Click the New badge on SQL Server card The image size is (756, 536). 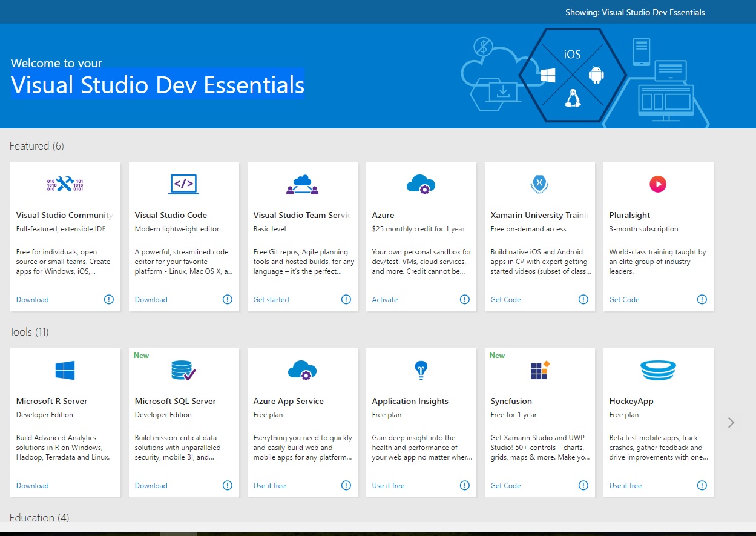point(142,356)
